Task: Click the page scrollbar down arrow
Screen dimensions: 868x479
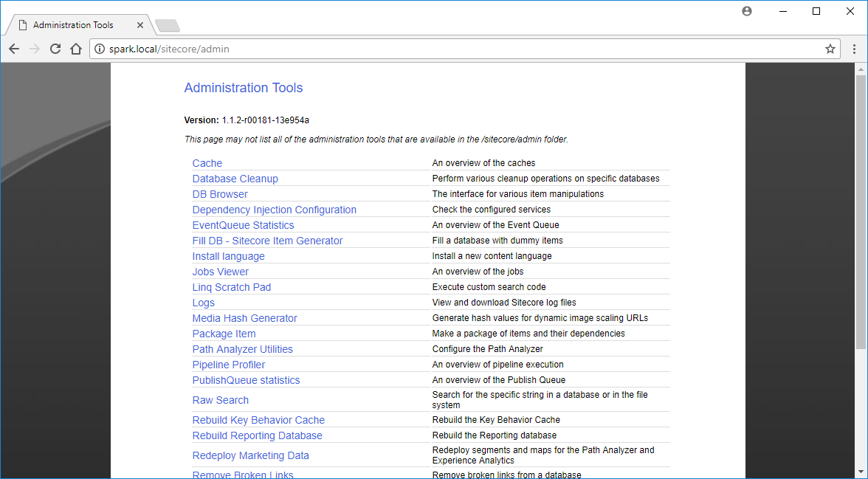Action: (861, 472)
